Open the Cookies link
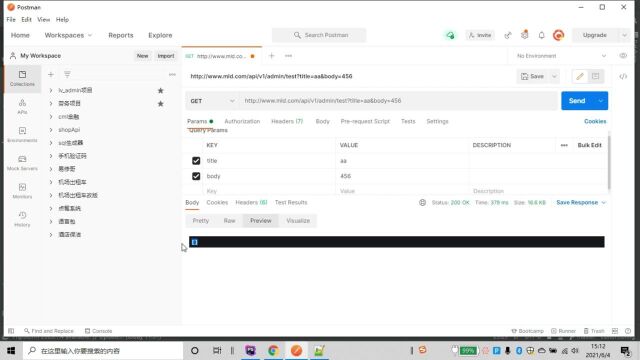The height and width of the screenshot is (360, 640). 595,121
